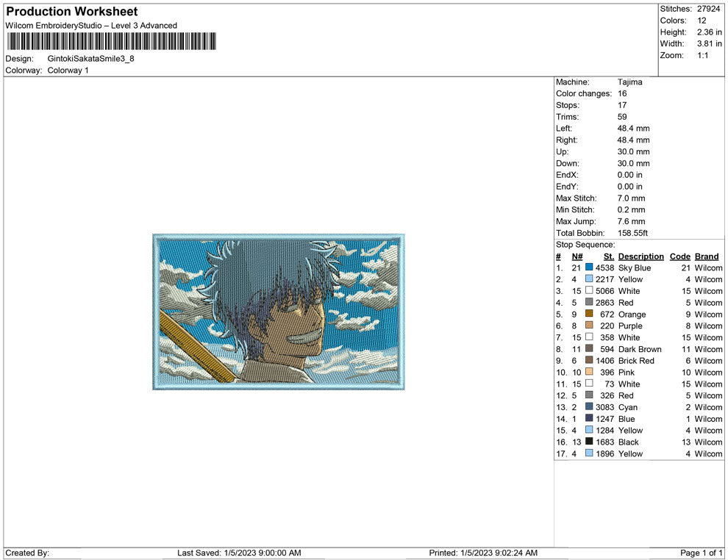Select the Pink swatch in stop 10
728x560 pixels.
click(589, 372)
